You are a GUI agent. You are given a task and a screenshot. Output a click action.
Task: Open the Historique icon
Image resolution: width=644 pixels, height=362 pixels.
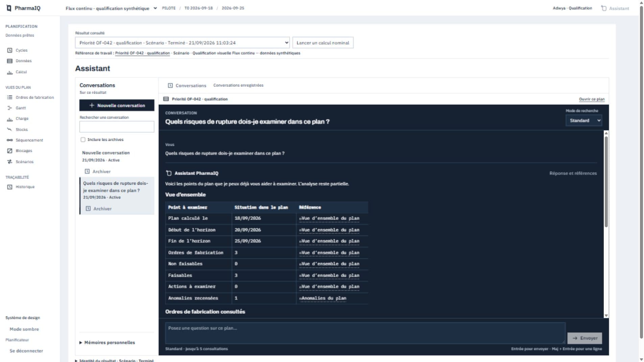click(10, 187)
